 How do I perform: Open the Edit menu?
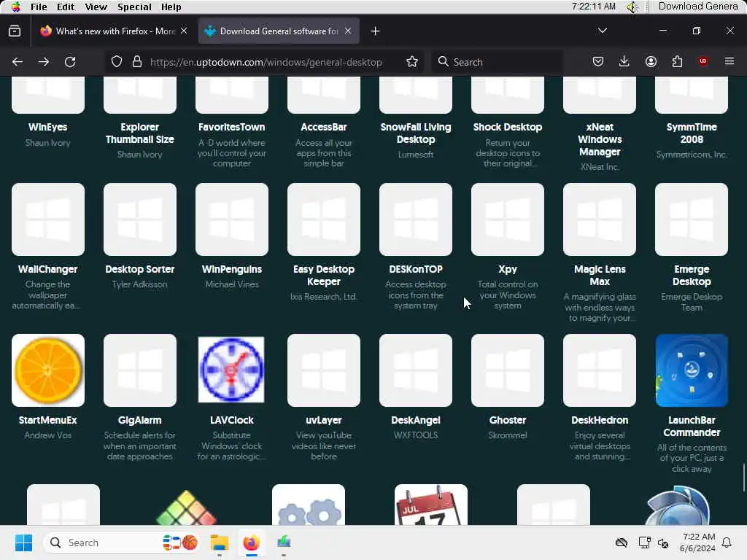[x=66, y=7]
